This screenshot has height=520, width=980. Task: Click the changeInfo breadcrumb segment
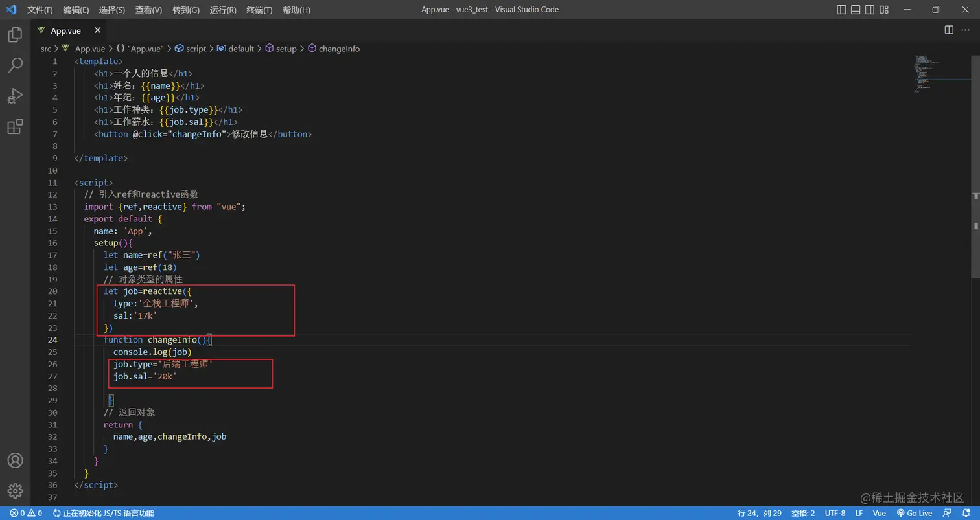pyautogui.click(x=334, y=49)
